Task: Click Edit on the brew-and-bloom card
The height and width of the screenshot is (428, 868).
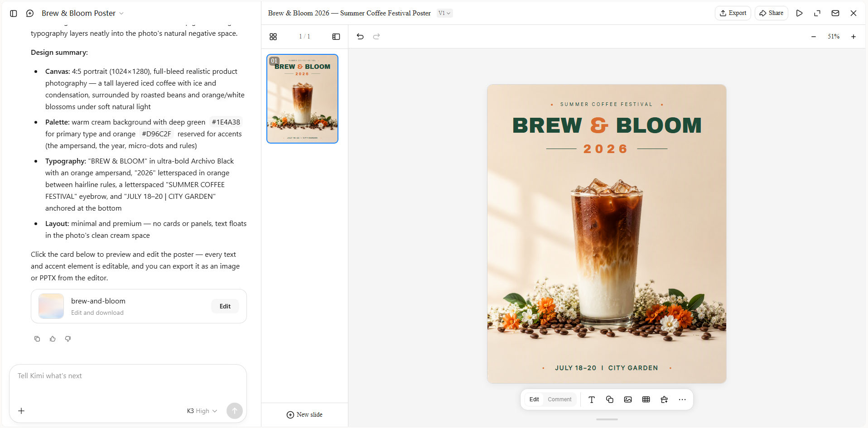Action: tap(225, 306)
